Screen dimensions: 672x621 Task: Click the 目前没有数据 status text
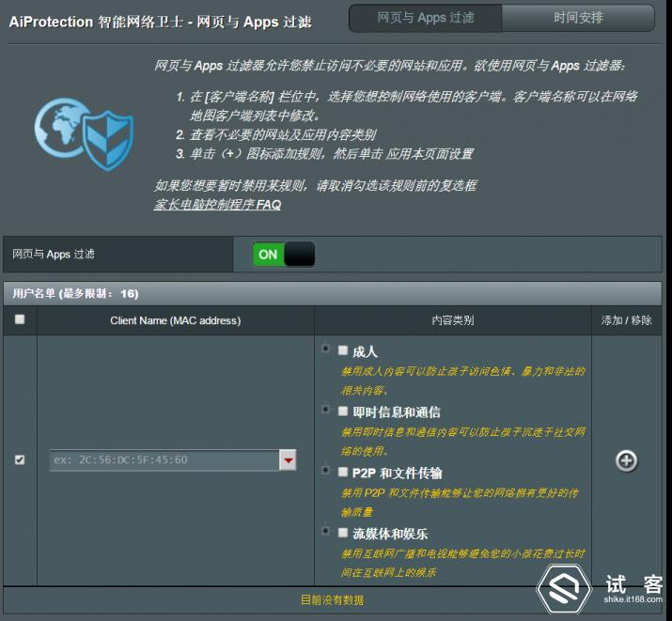click(332, 600)
